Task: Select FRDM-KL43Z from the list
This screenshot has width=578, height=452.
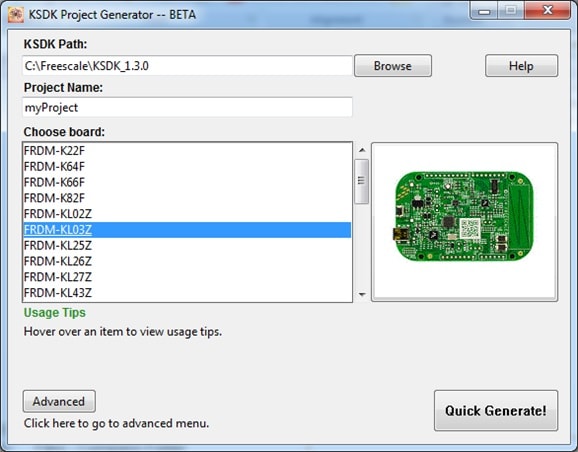Action: 187,293
